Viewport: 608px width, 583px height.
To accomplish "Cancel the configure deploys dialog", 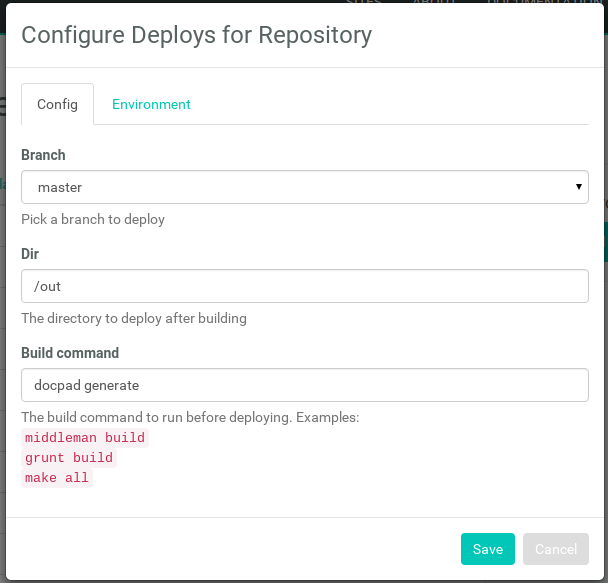I will pos(556,549).
